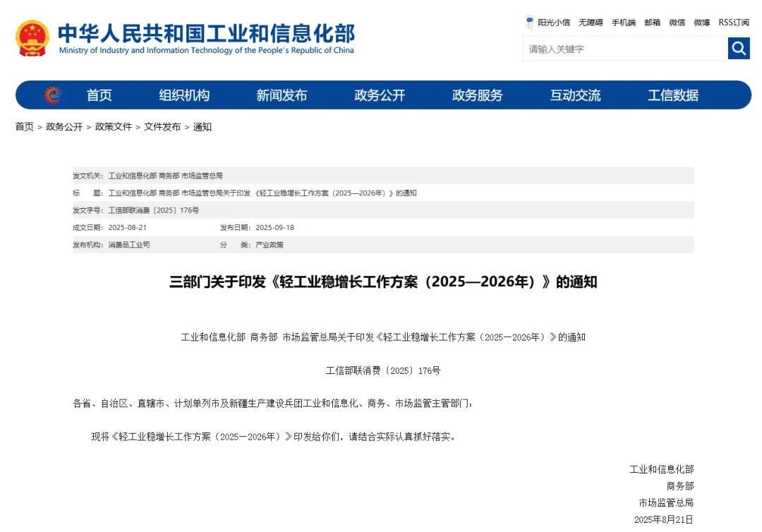Click the 阳光小信 top link
Viewport: 762px width, 532px height.
554,23
